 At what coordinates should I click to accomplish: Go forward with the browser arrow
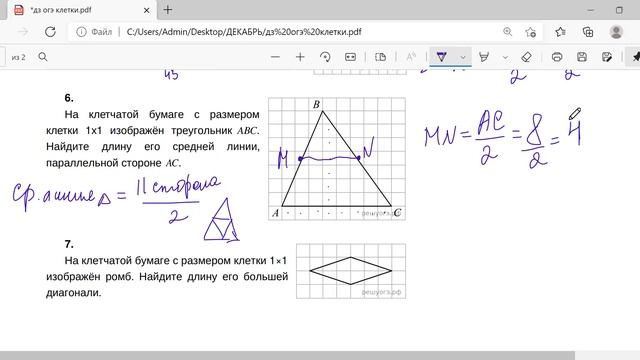click(23, 32)
